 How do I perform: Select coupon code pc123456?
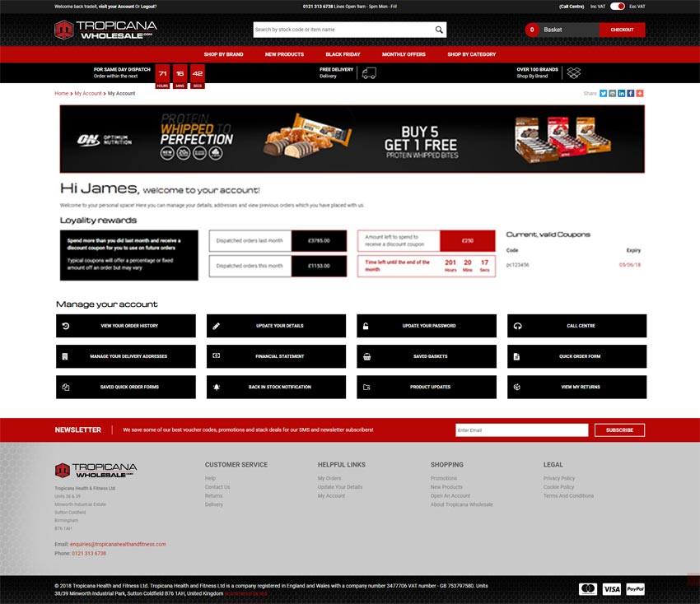tap(517, 265)
